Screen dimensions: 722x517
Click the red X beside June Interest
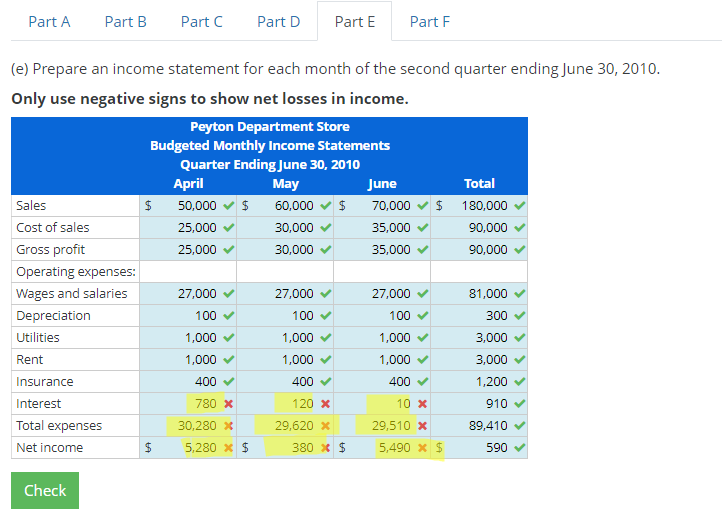tap(422, 404)
